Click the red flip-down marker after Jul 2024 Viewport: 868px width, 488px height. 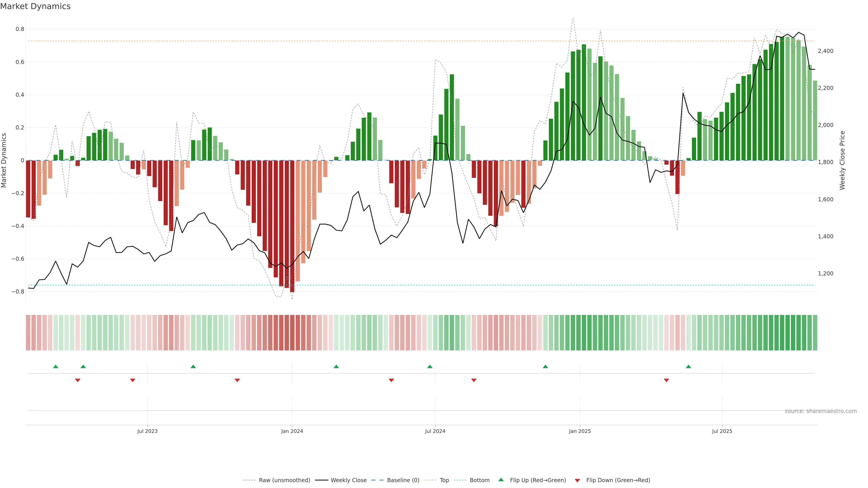click(x=474, y=380)
